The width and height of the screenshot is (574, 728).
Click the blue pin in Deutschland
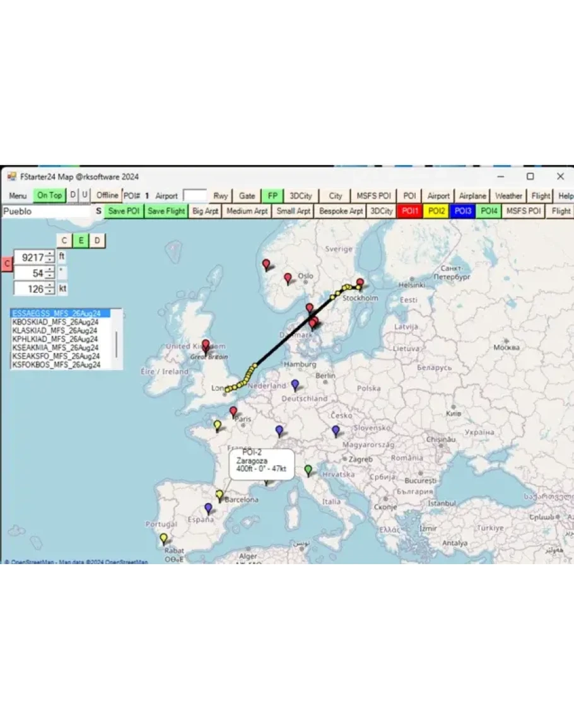295,384
